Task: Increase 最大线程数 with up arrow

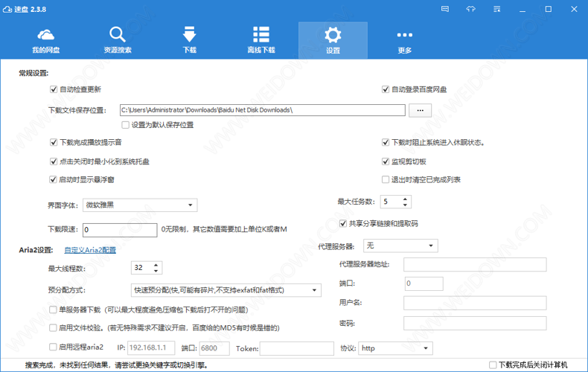Action: pyautogui.click(x=156, y=265)
